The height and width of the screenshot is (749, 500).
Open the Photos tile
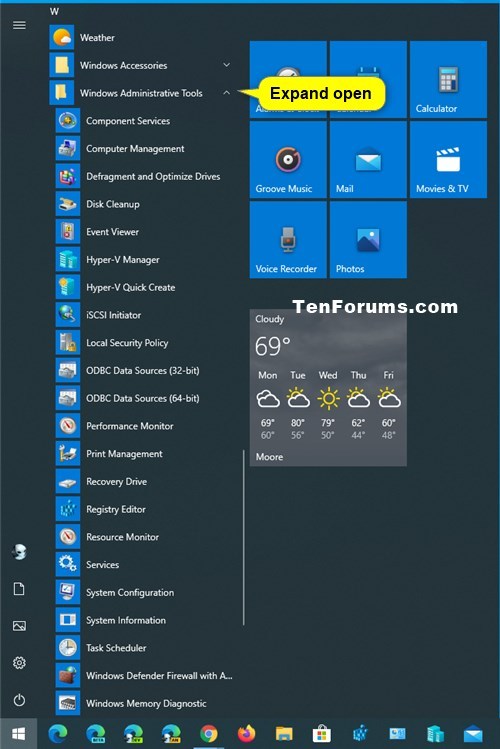[368, 240]
